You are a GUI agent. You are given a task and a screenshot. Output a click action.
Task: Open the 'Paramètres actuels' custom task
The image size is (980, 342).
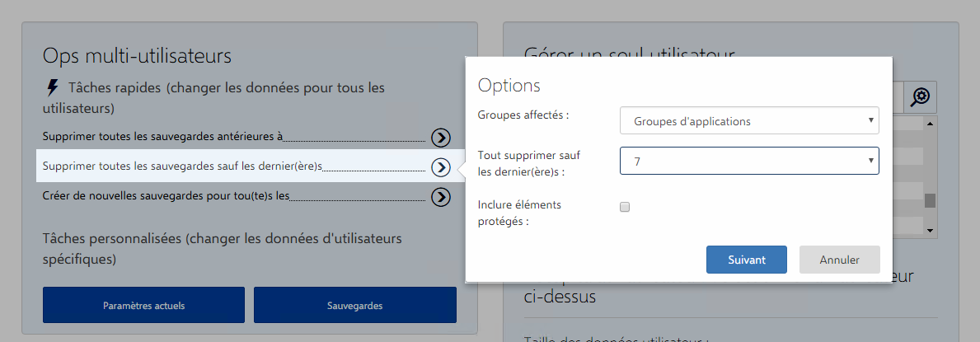point(143,305)
